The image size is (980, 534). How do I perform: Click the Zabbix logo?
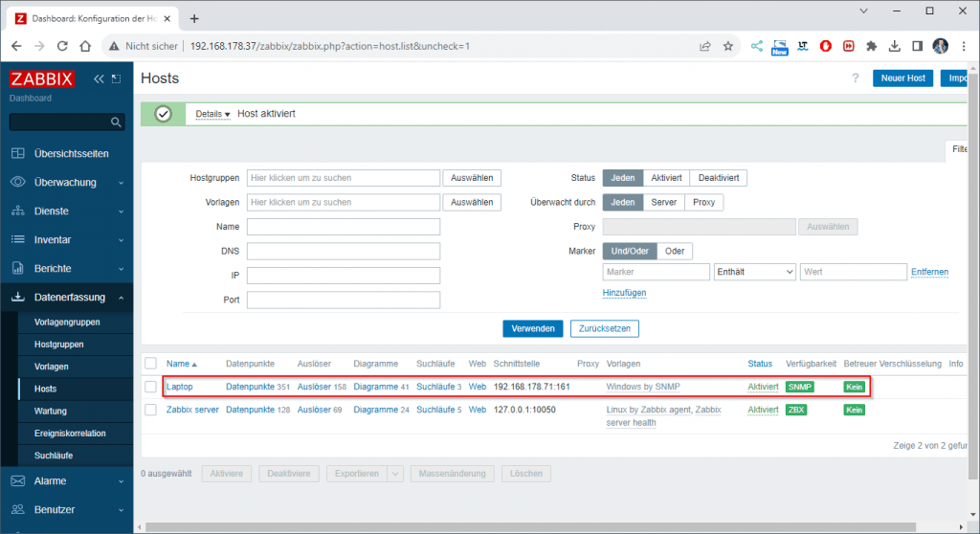coord(41,79)
